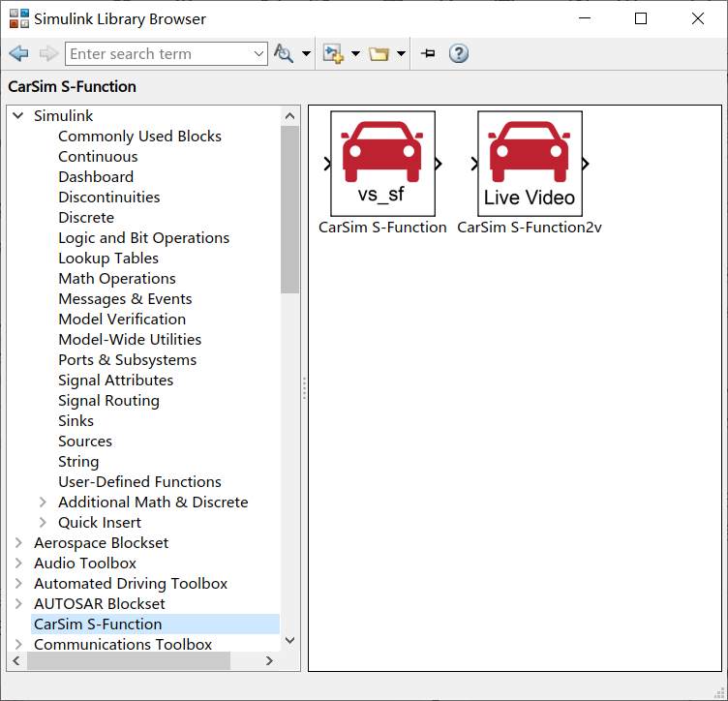
Task: Select the Dashboard library
Action: pos(96,177)
